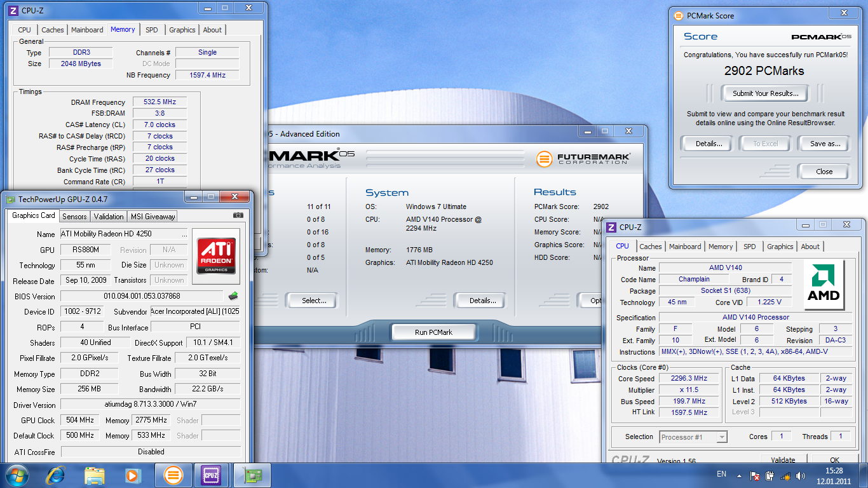Click title icon of CPU-Z window showing memory timings
The image size is (868, 488).
(x=13, y=11)
